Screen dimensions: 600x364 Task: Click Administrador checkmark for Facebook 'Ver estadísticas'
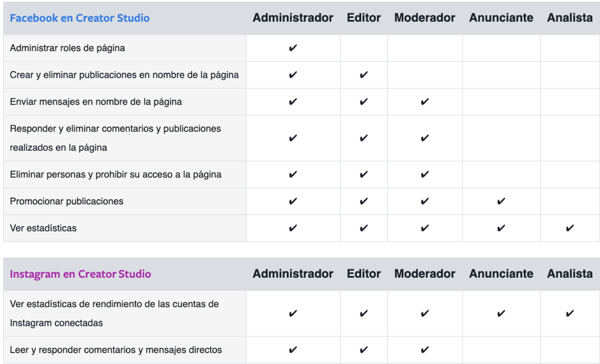coord(293,228)
